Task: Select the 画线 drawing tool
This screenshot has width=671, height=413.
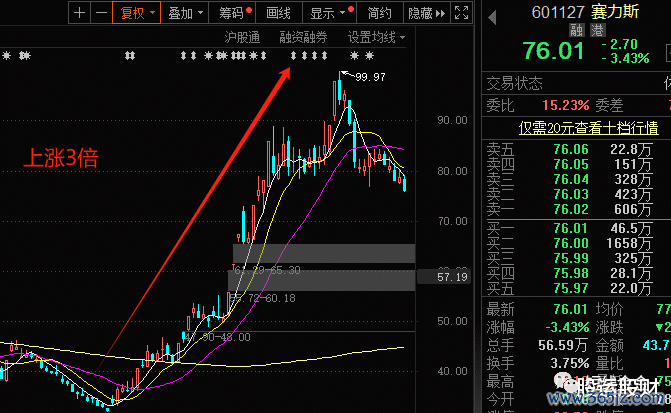Action: pyautogui.click(x=279, y=13)
